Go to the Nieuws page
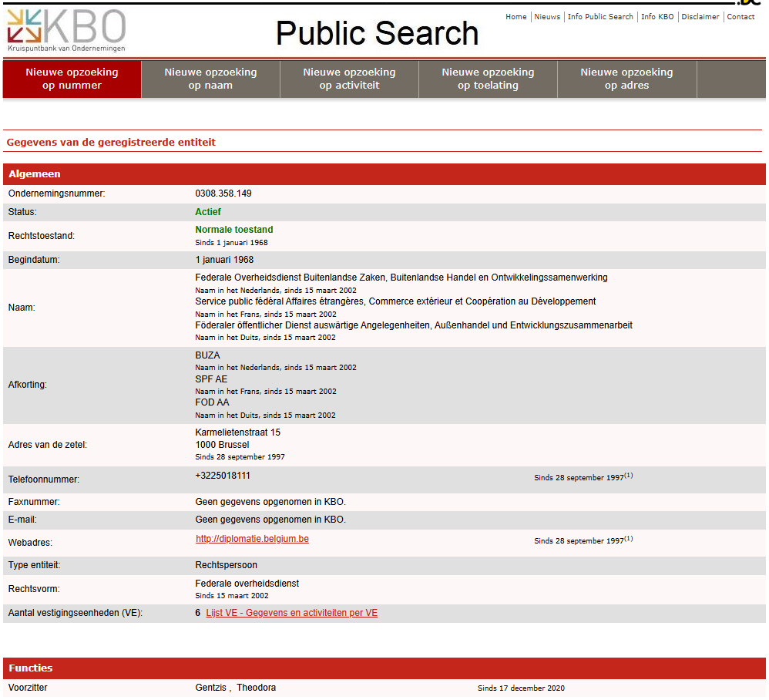 (x=547, y=17)
